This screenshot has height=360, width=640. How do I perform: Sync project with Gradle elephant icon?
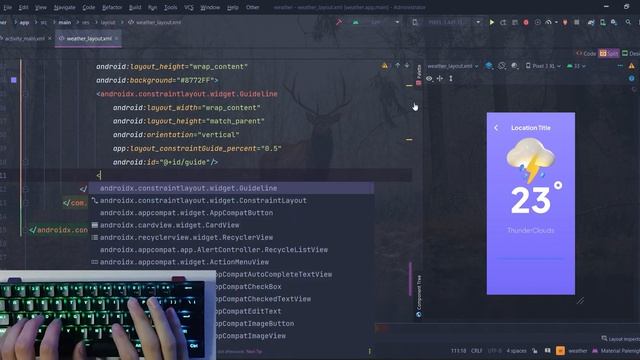tap(591, 22)
